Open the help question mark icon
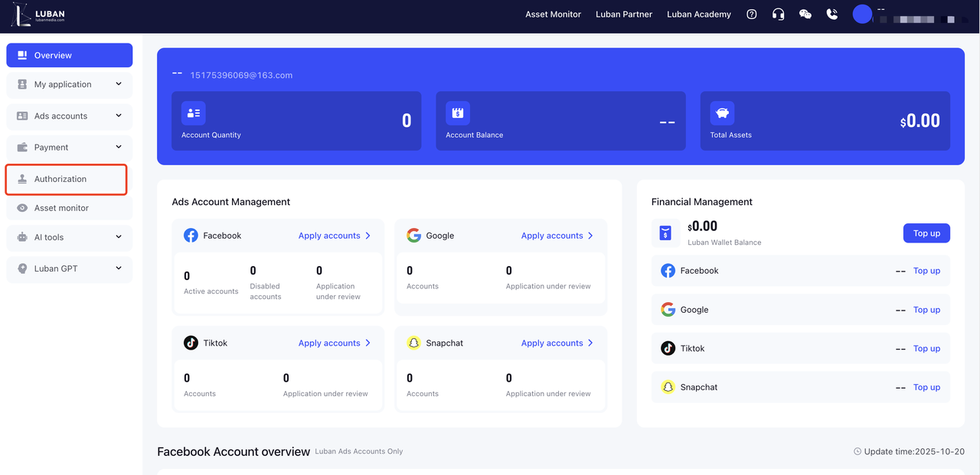 (x=752, y=15)
